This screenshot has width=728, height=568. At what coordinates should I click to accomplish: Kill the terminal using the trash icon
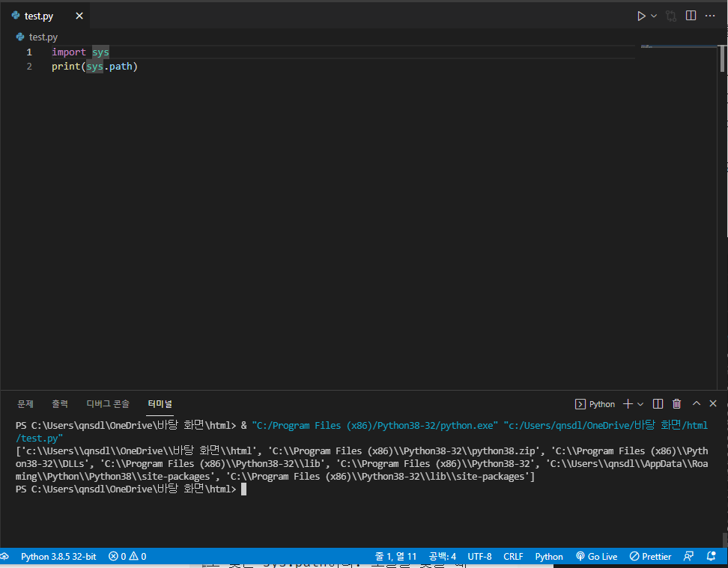click(676, 403)
